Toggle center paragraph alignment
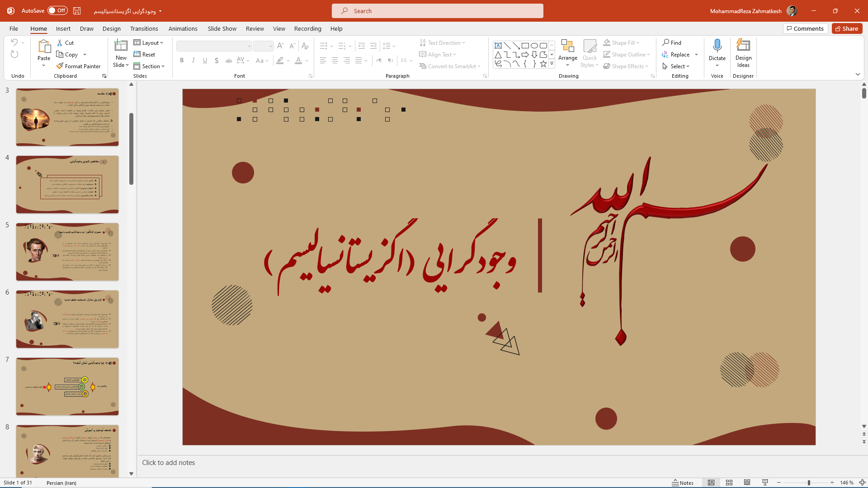Viewport: 868px width, 488px height. coord(335,60)
